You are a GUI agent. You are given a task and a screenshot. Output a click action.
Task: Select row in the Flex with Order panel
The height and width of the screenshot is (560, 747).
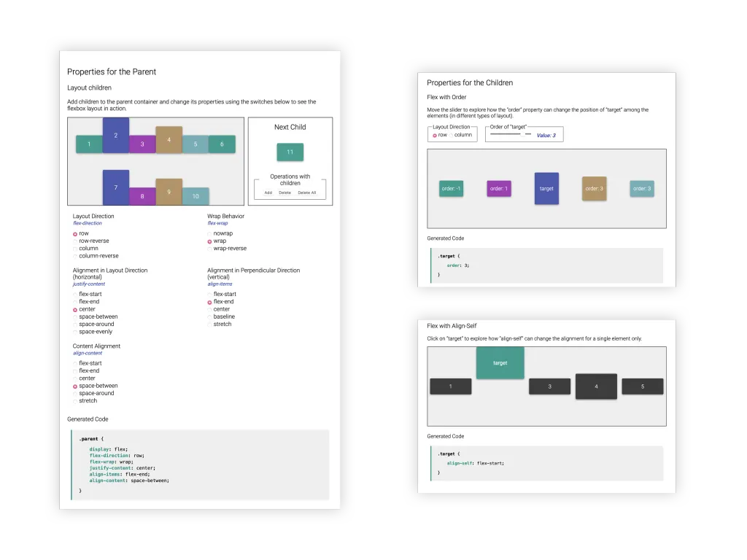435,136
